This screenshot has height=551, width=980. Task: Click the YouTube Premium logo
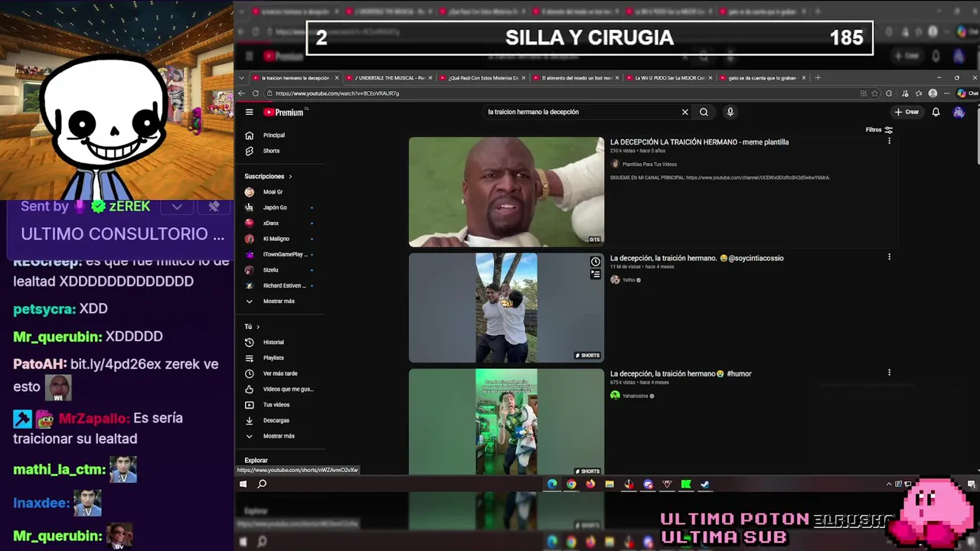point(284,112)
